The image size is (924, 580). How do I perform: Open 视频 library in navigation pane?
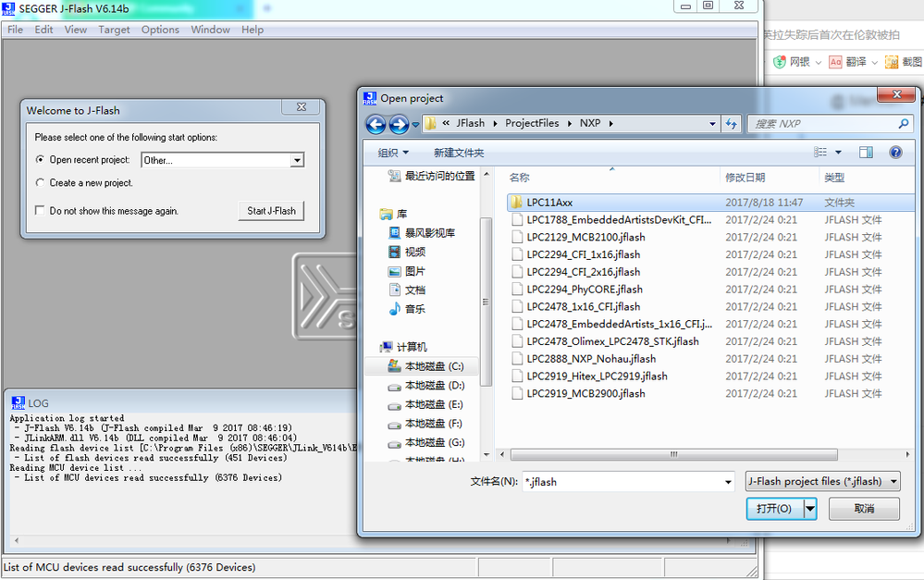click(407, 252)
